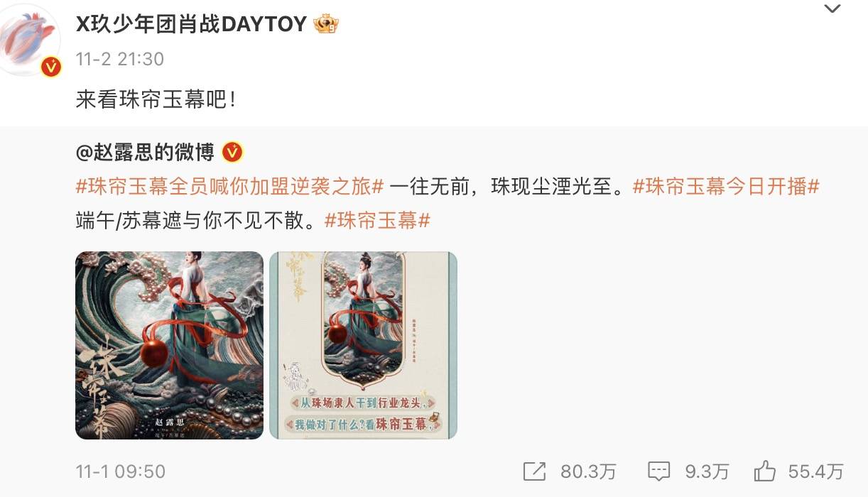
Task: Click the 11-2 21:30 post timestamp
Action: [120, 59]
